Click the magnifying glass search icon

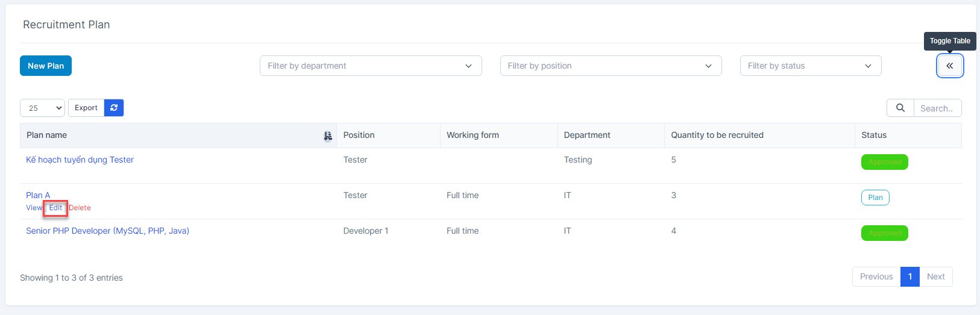pos(900,108)
